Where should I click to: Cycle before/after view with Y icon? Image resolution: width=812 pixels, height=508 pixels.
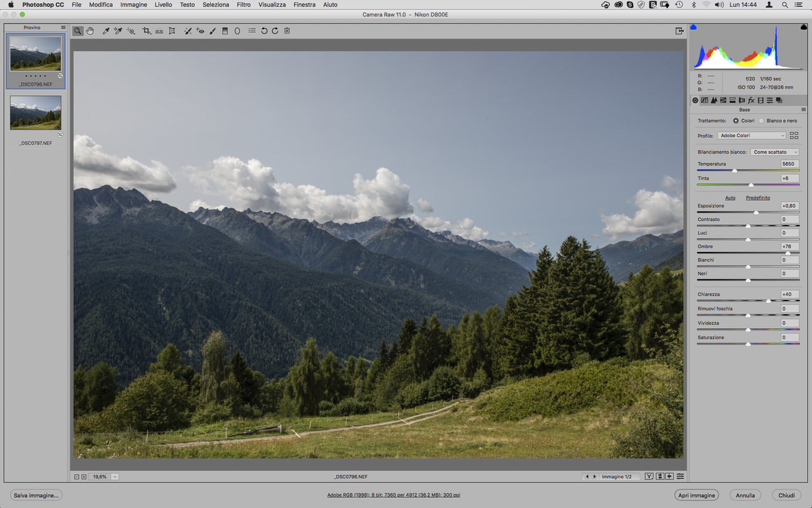[x=649, y=476]
